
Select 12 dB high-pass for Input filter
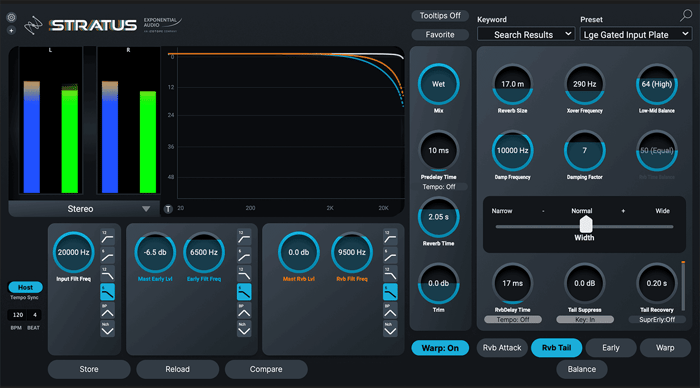coord(107,237)
